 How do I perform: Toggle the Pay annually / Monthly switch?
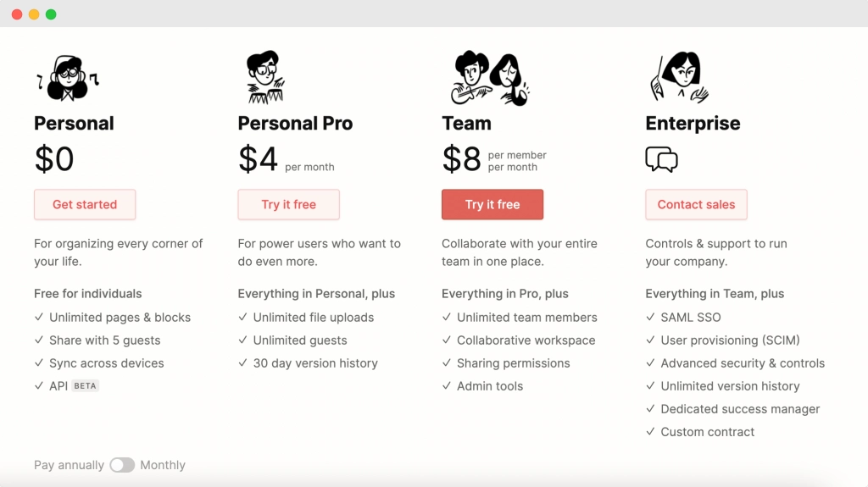(x=122, y=465)
